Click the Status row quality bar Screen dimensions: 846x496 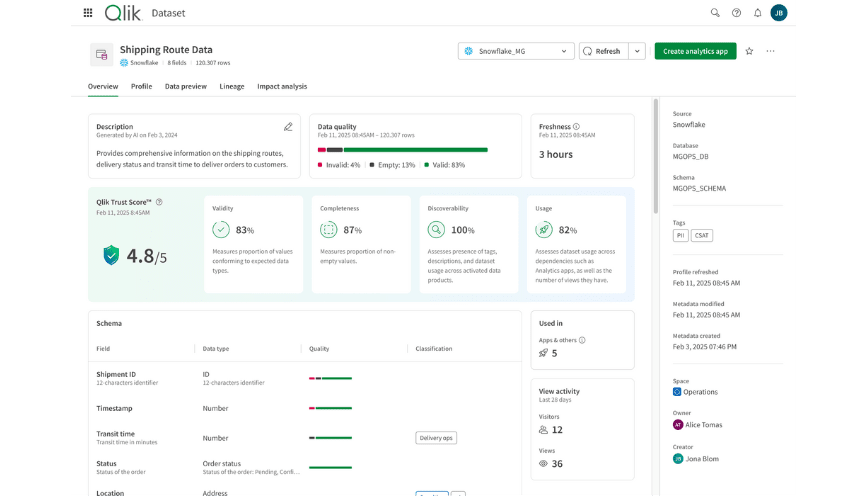tap(330, 467)
